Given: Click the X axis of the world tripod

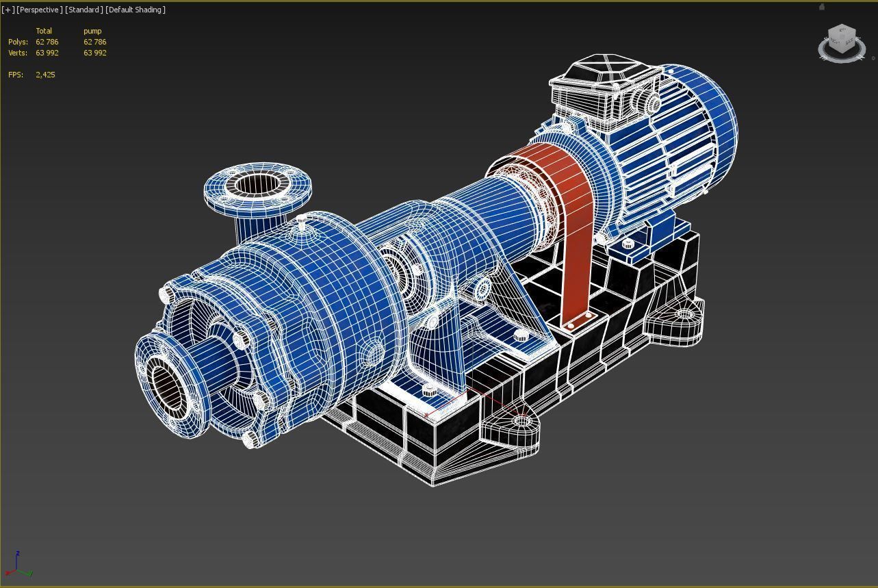Looking at the screenshot, I should tap(8, 573).
